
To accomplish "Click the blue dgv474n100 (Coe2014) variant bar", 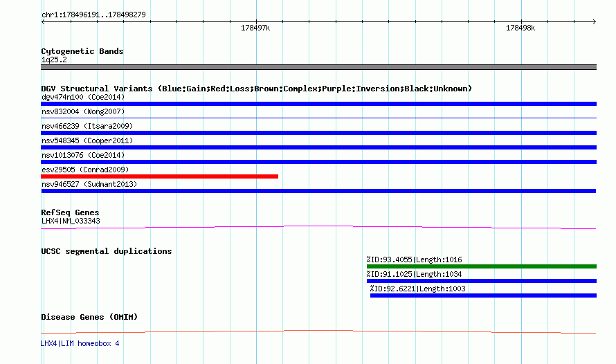I will (318, 104).
